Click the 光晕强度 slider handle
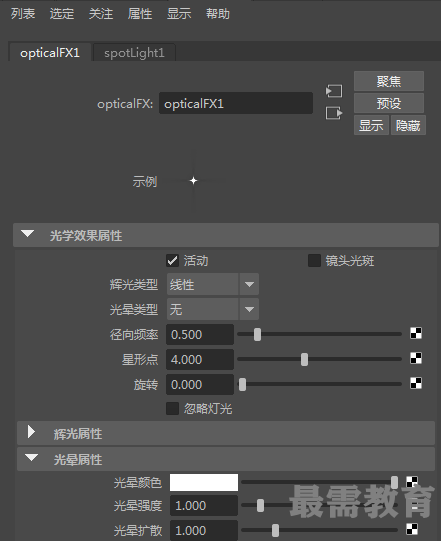441x541 pixels. (261, 505)
